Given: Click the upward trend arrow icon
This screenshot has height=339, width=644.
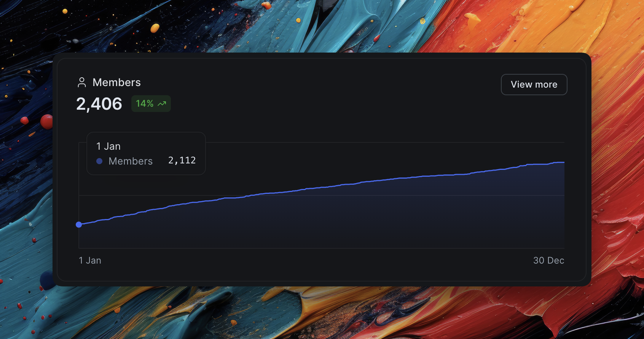Looking at the screenshot, I should 162,104.
